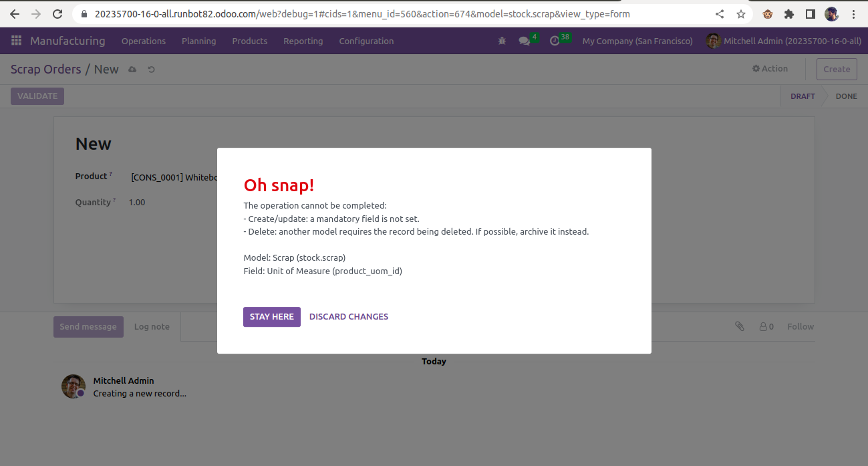Click the debug bug icon in navbar

tap(502, 41)
